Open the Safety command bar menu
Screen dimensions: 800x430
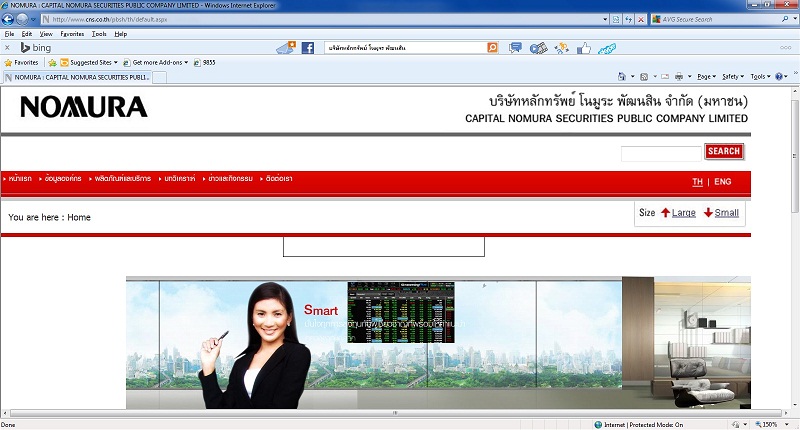[x=733, y=77]
